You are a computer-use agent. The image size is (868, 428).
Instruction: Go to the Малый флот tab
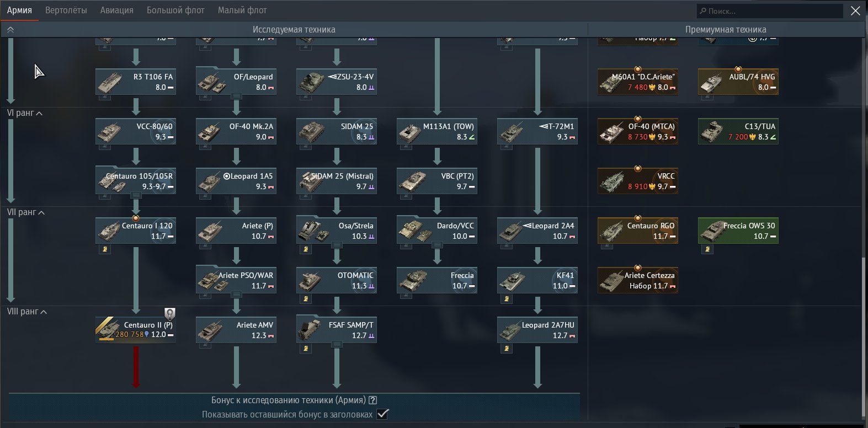[242, 10]
